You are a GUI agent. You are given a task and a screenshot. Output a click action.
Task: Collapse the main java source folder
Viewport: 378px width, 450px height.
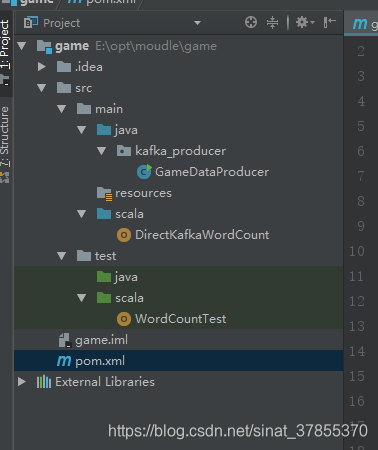[x=82, y=130]
